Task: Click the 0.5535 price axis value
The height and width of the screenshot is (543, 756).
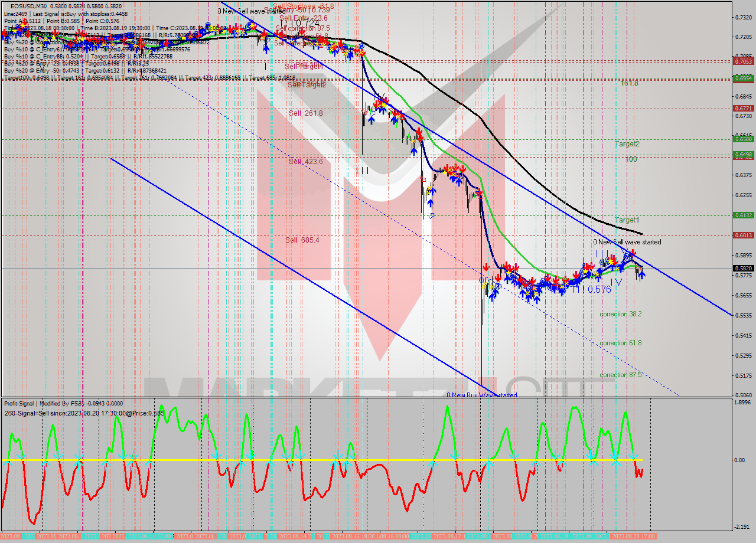Action: [742, 315]
